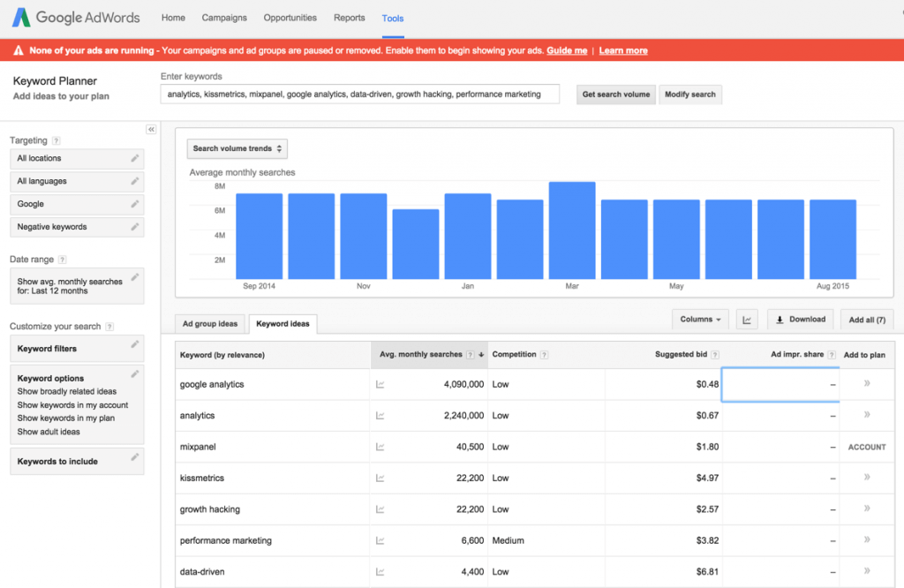Image resolution: width=904 pixels, height=588 pixels.
Task: Click Show keywords in my account option
Action: [72, 405]
